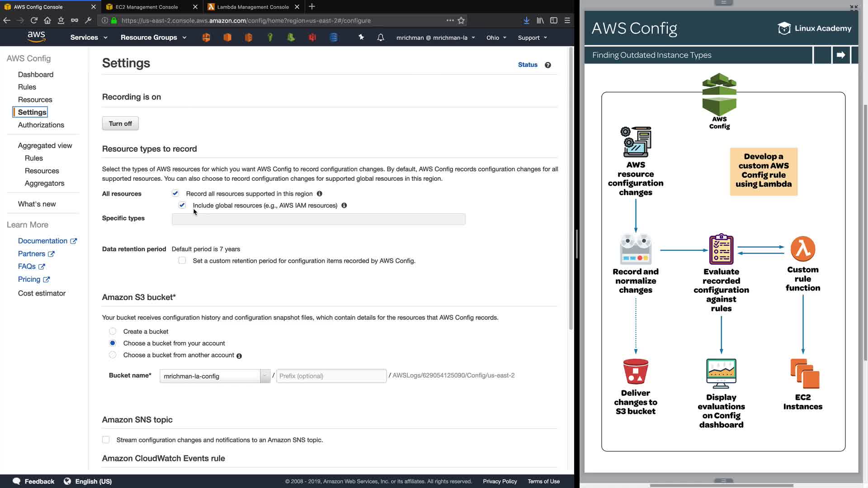Open the browser downloads arrow icon
Screen dimensions: 868x488
[527, 20]
